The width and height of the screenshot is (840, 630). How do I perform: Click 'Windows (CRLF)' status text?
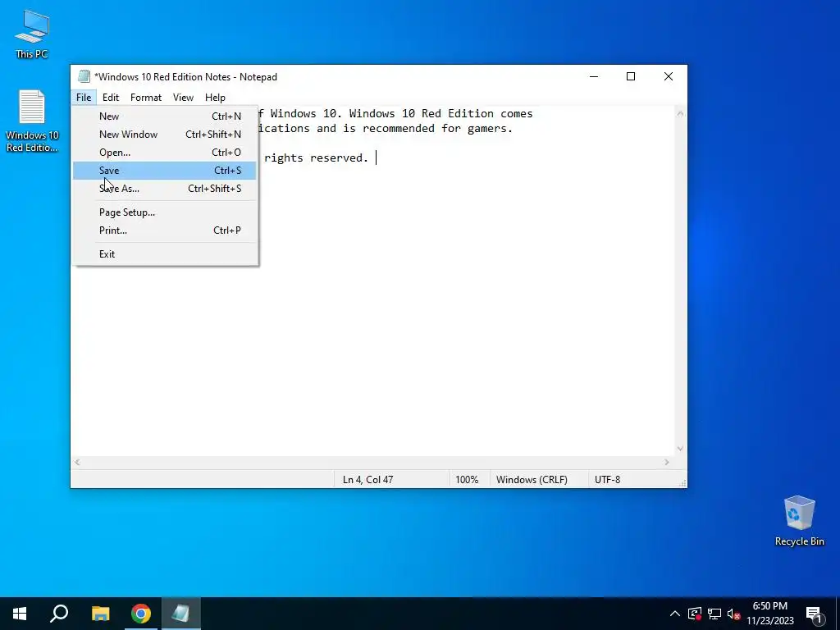(532, 480)
